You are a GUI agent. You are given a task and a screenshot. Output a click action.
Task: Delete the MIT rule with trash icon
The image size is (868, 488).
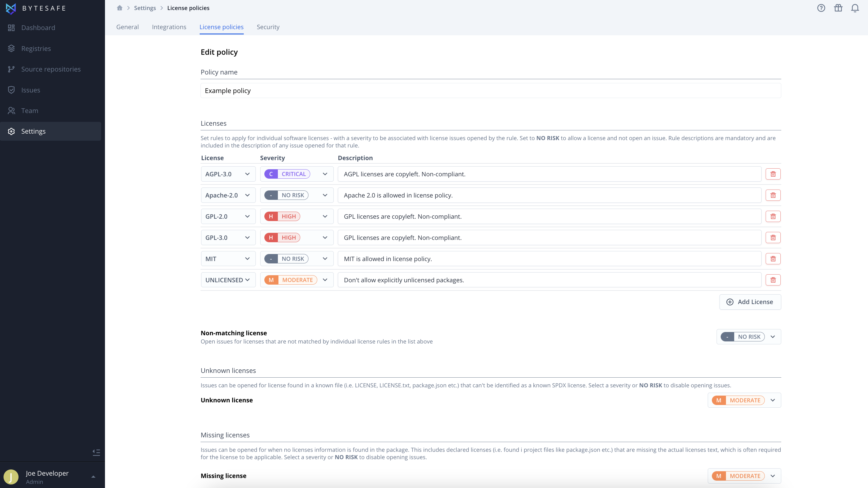coord(773,259)
